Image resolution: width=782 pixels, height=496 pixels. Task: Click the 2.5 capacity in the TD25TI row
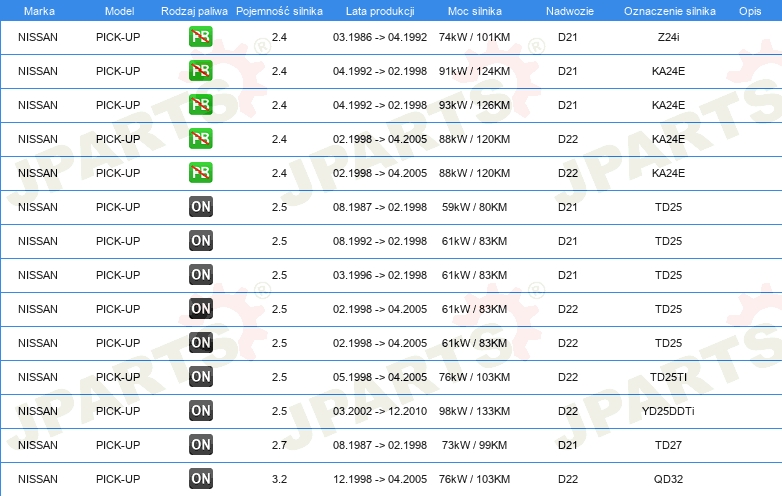(279, 377)
